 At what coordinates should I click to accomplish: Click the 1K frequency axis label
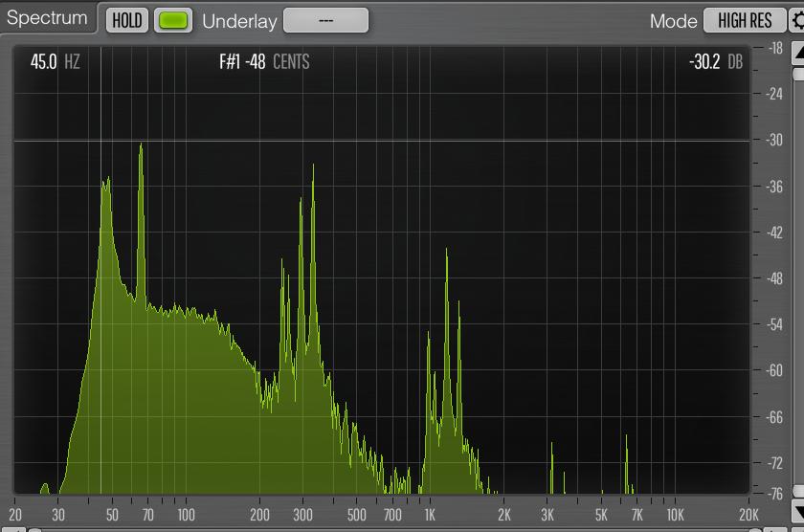pyautogui.click(x=430, y=515)
